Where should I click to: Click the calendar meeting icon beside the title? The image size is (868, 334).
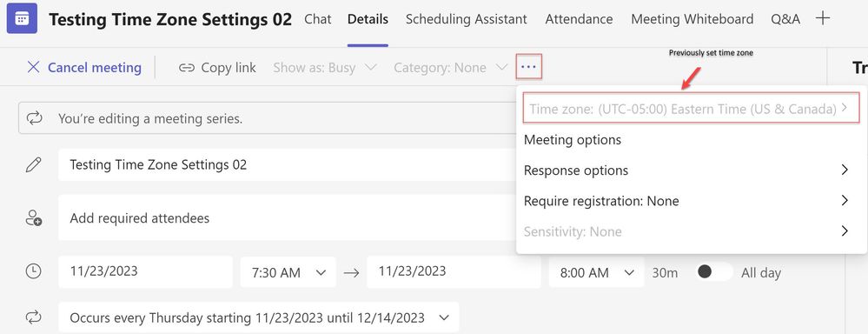[22, 18]
